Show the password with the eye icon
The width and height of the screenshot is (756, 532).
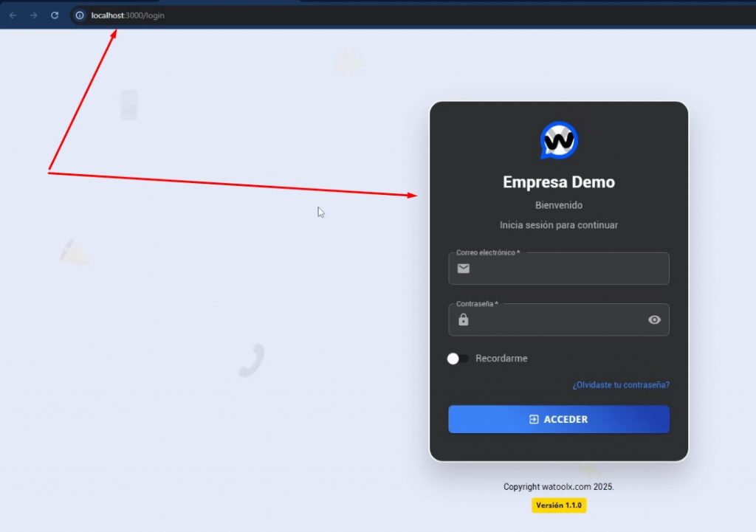point(654,319)
